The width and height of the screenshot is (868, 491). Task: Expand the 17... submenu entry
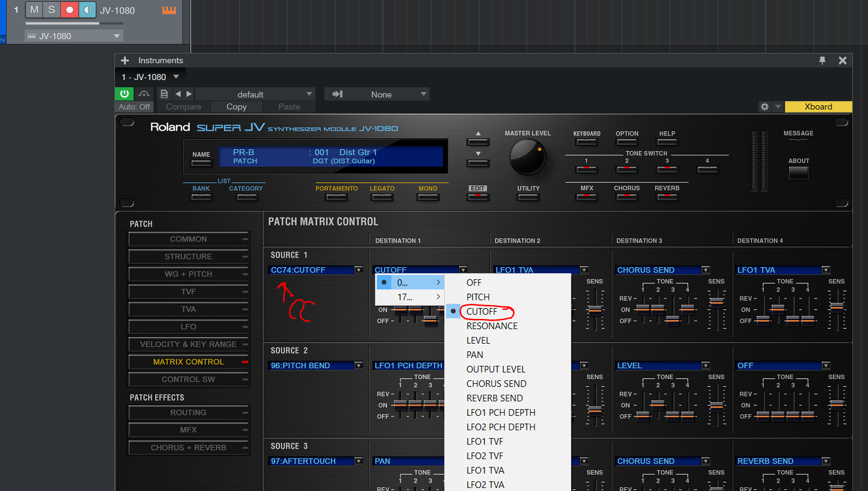pos(411,297)
